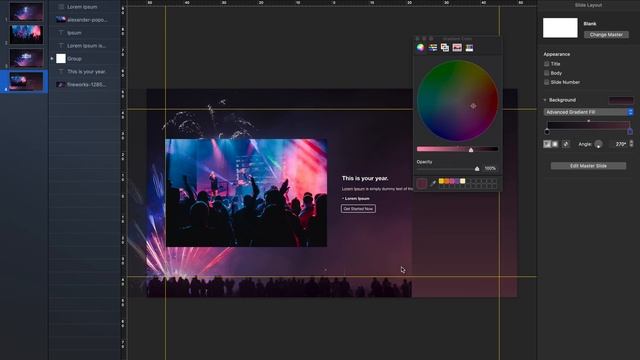Select the image palettes picker tab
The height and width of the screenshot is (360, 640).
457,48
